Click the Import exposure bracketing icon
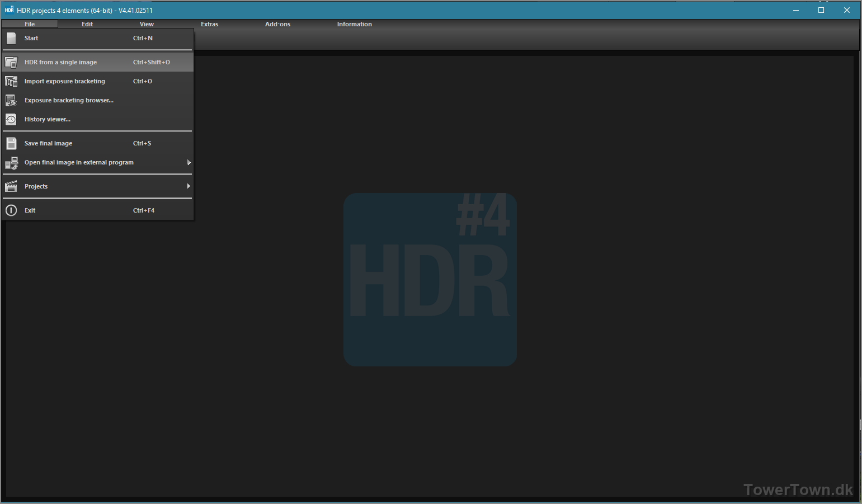The image size is (862, 504). (11, 82)
